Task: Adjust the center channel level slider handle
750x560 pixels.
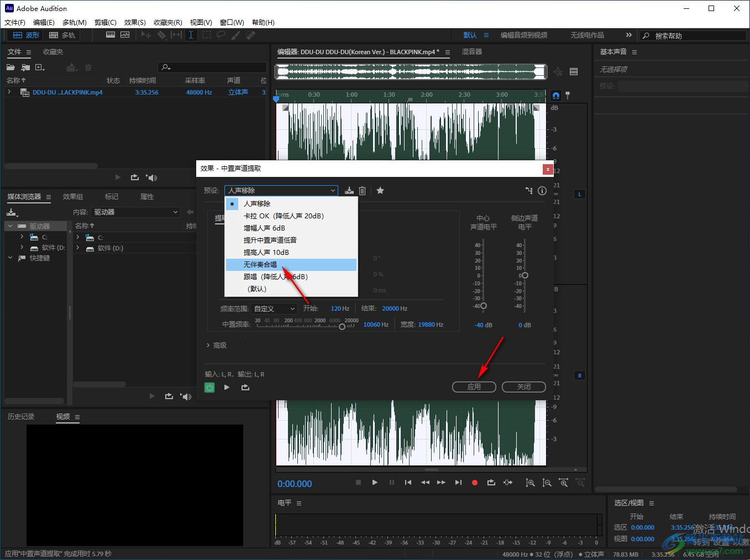Action: pyautogui.click(x=484, y=306)
